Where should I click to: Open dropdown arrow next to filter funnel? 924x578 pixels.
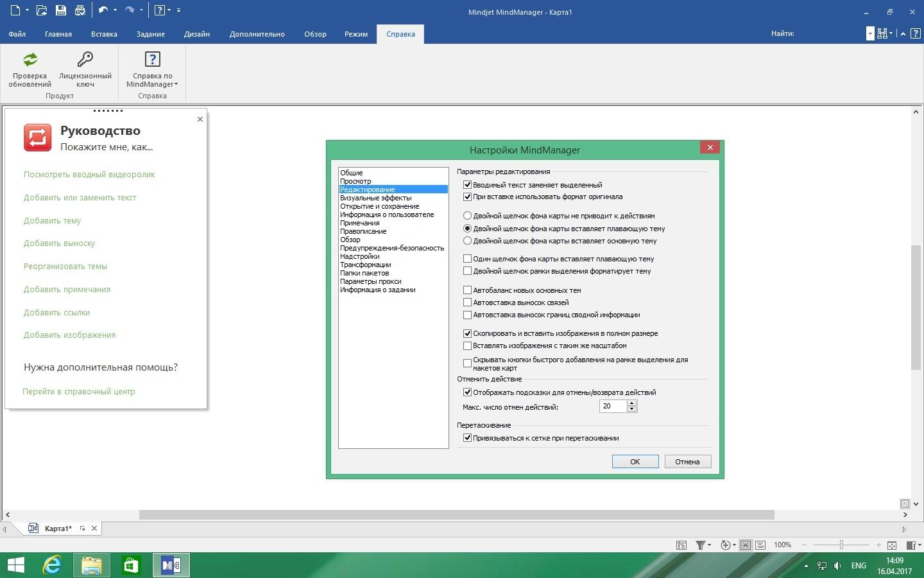click(709, 545)
